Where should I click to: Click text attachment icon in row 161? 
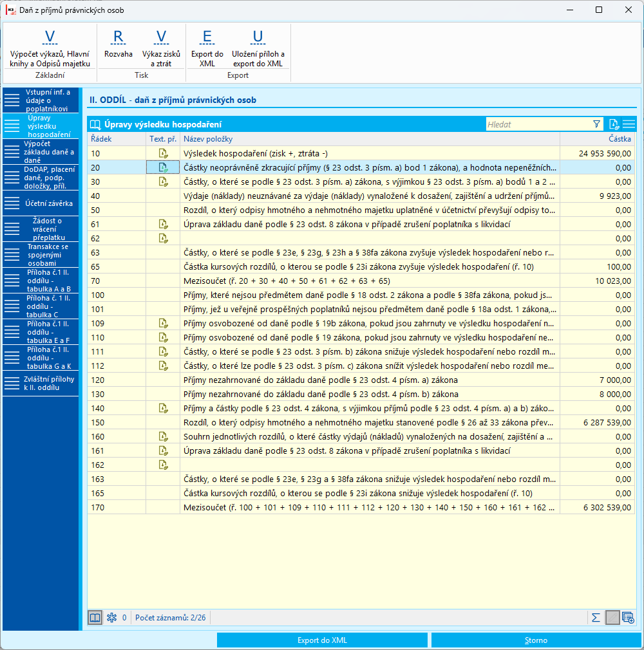tap(163, 450)
